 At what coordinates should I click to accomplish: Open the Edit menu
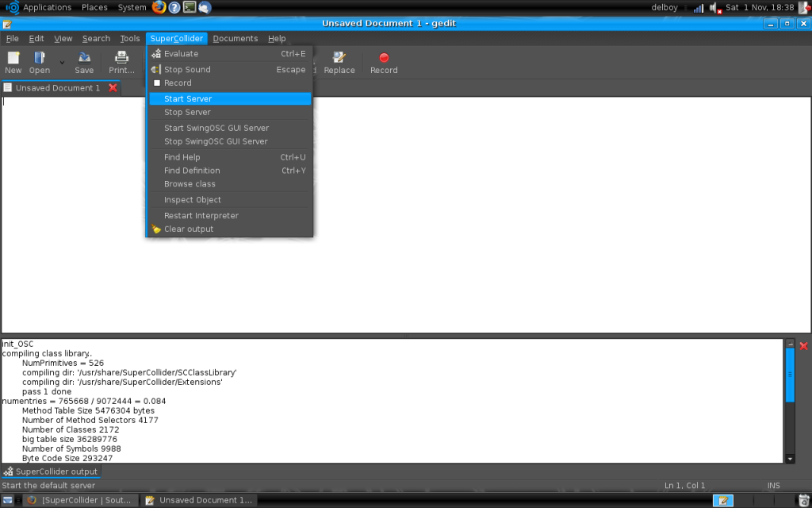point(36,38)
